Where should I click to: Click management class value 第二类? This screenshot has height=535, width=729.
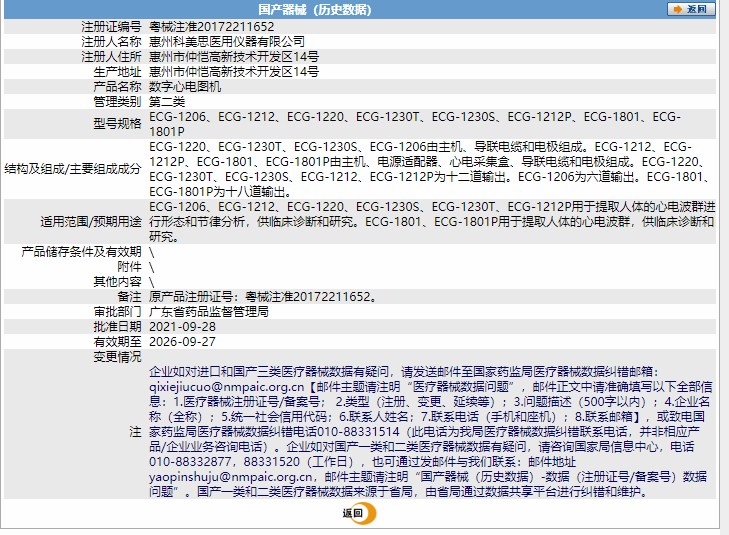tap(167, 101)
